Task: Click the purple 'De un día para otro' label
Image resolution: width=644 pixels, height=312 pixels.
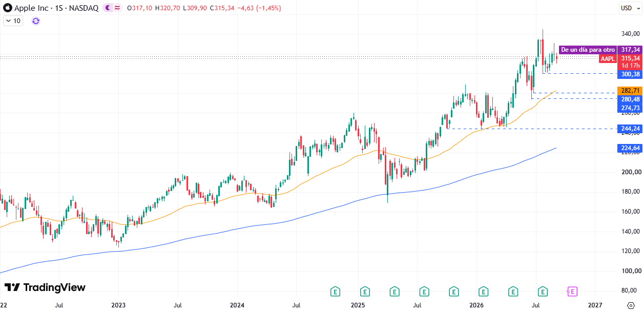Action: 588,50
